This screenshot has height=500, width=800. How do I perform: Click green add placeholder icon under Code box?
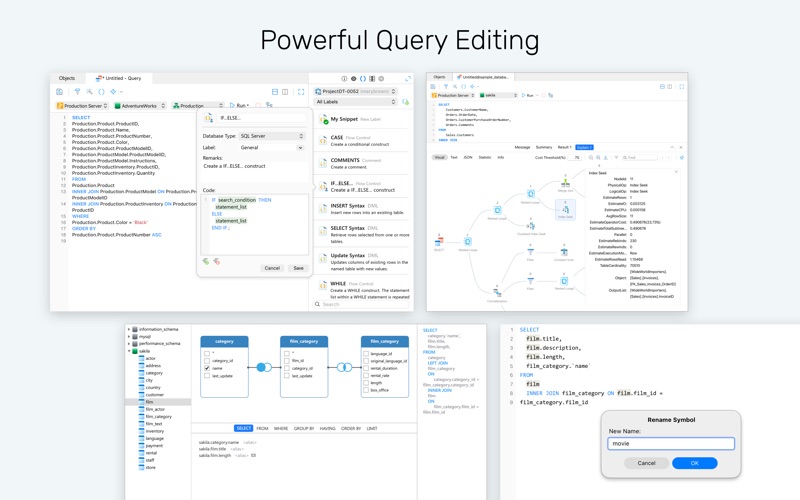pos(206,261)
